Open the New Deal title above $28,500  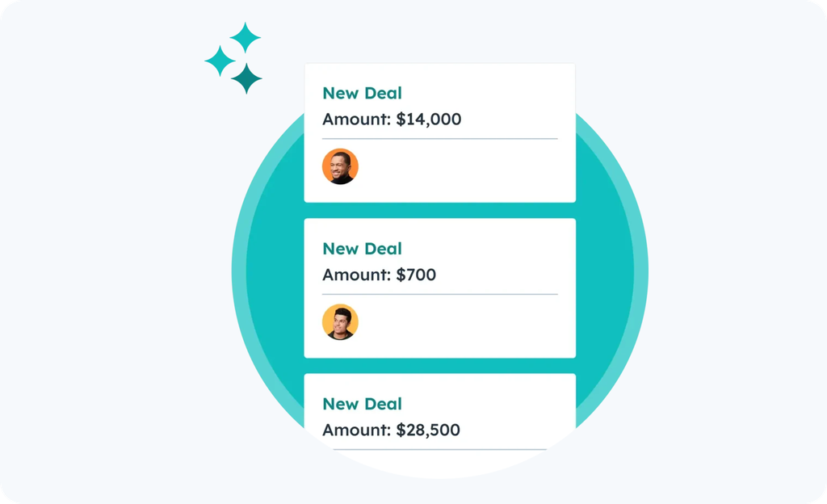click(362, 404)
